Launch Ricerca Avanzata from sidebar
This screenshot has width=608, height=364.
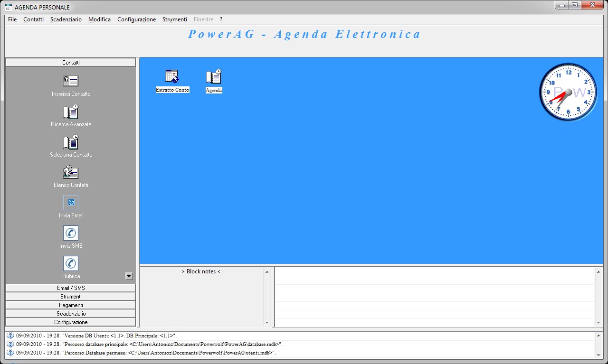click(71, 112)
